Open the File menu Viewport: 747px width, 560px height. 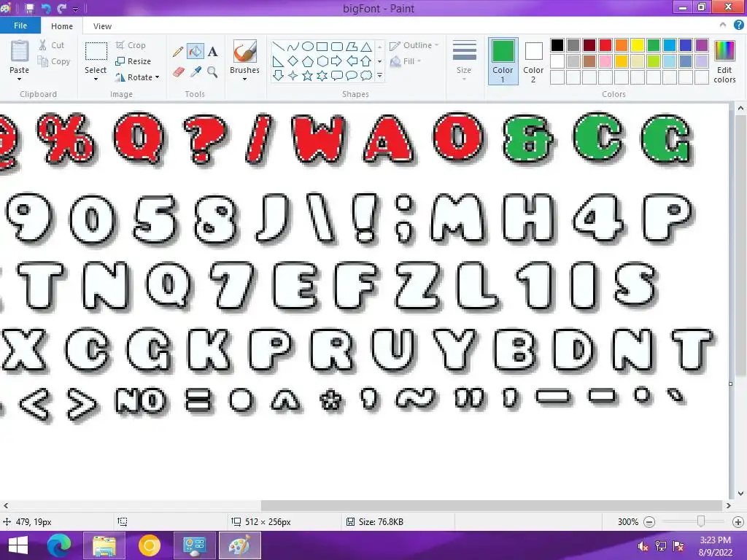(x=20, y=26)
